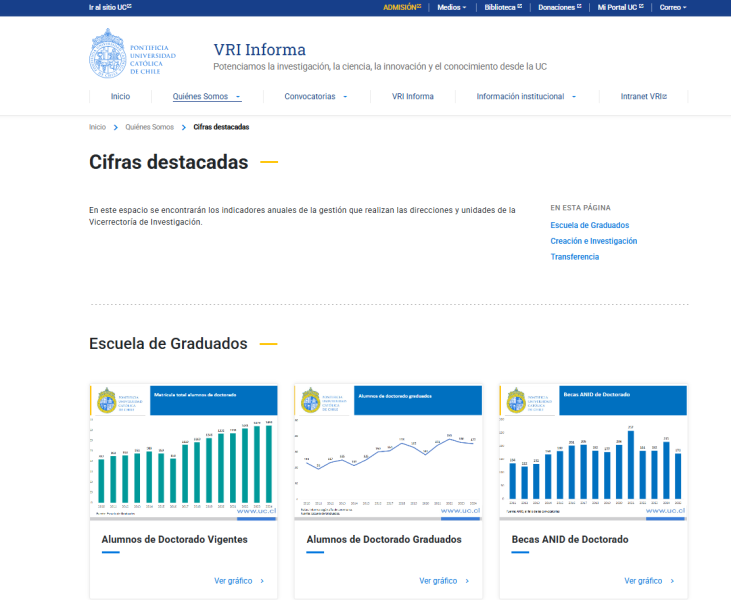
Task: Click the 'EN ESTA PÁGINA' label
Action: (x=580, y=208)
